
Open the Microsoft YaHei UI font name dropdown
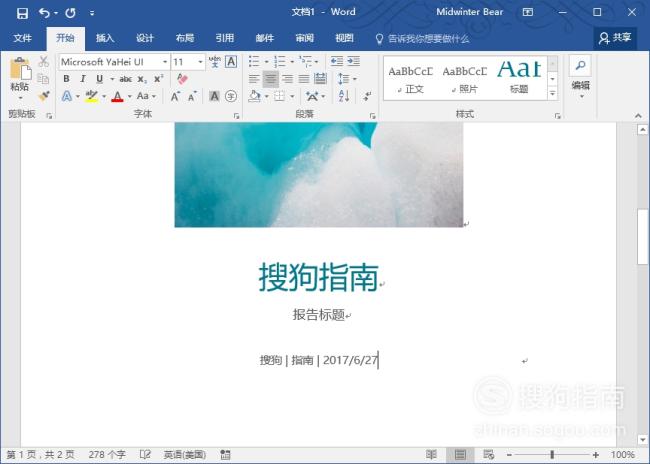coord(165,62)
